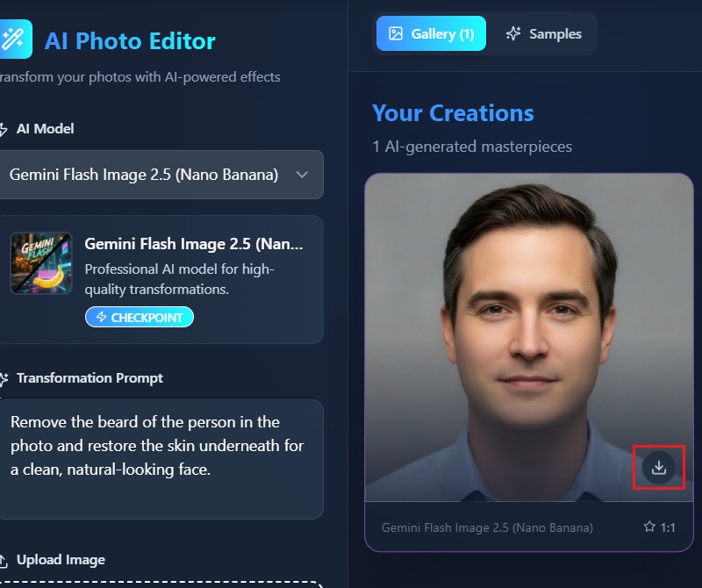The height and width of the screenshot is (588, 702).
Task: Click the 1:1 aspect ratio label
Action: [x=668, y=527]
